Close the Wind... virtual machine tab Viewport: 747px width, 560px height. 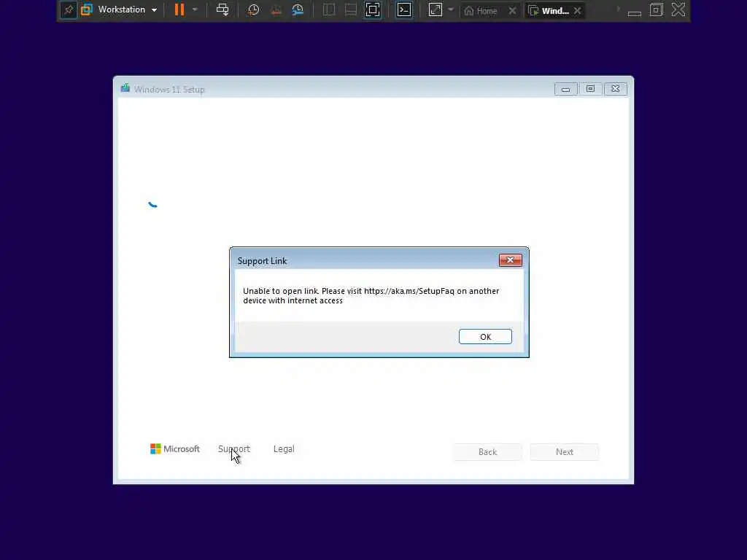(578, 10)
